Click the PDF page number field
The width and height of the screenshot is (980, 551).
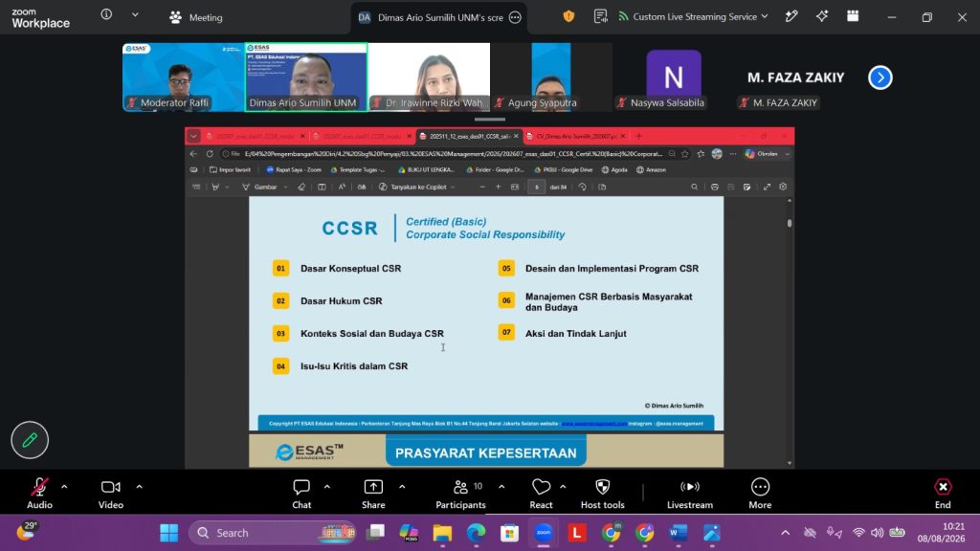point(536,187)
